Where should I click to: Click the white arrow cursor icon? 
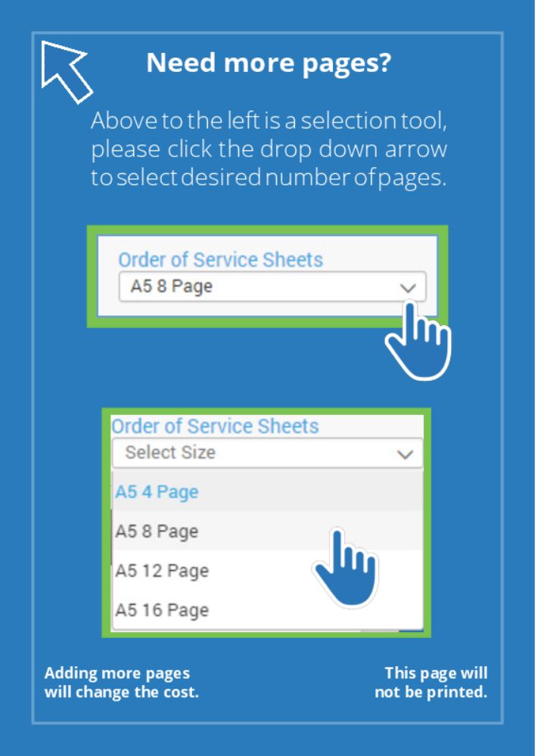65,70
